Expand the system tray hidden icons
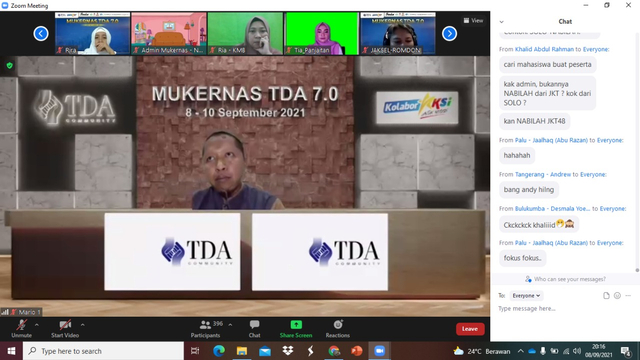Screen dimensions: 640x360 coord(520,351)
